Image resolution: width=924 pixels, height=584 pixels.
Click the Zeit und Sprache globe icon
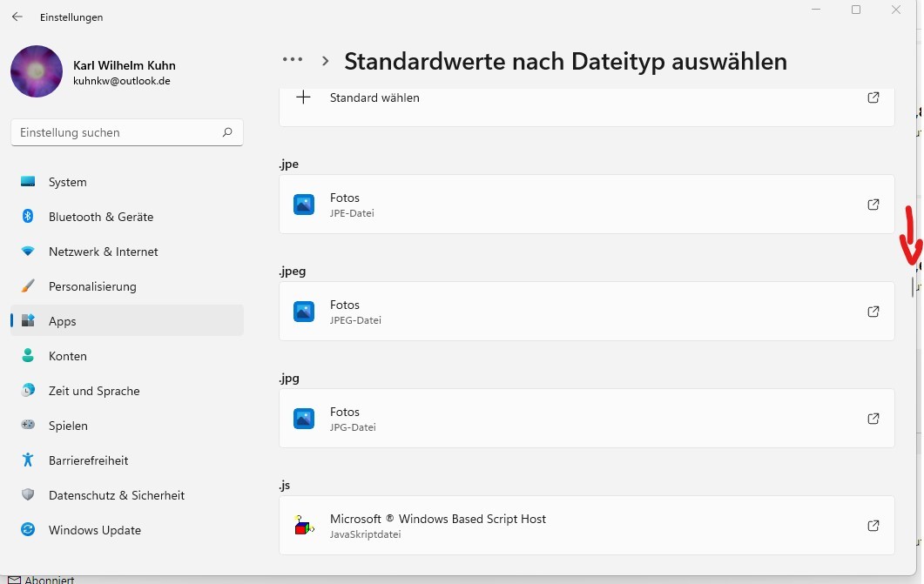pyautogui.click(x=28, y=390)
